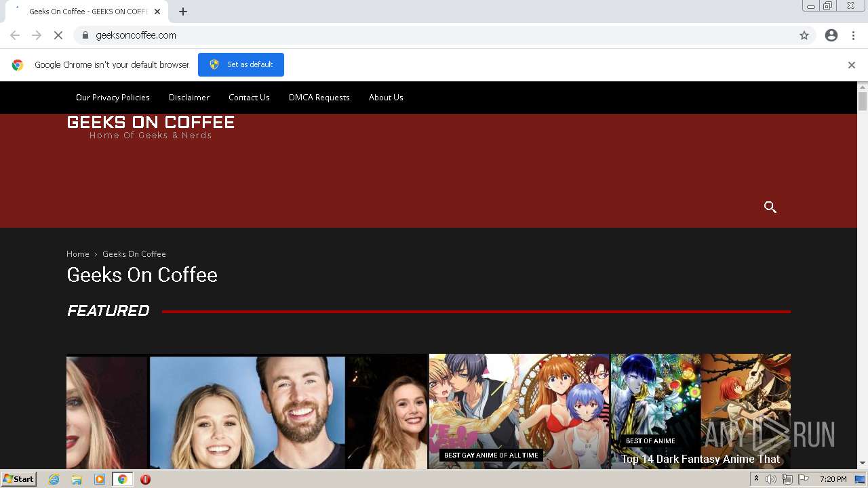Open the Windows Start menu
Screen dimensions: 868x488
coord(18,479)
